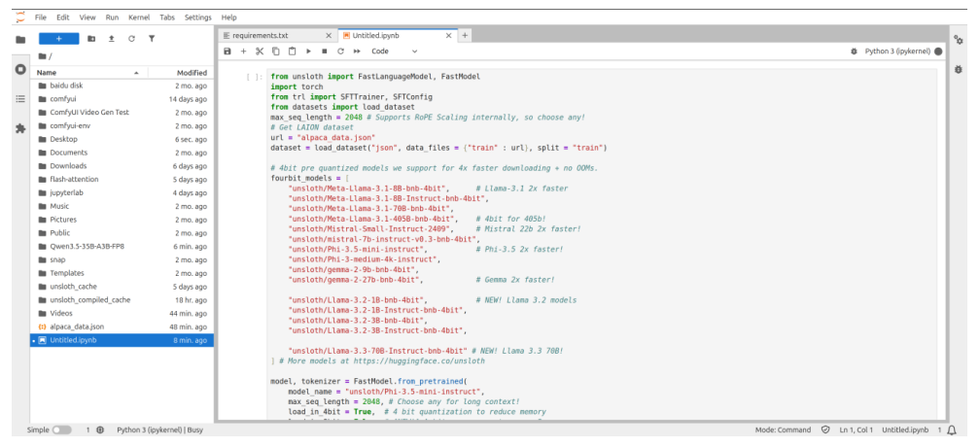Click the cell execution prompt brackets
This screenshot has height=447, width=980.
255,77
